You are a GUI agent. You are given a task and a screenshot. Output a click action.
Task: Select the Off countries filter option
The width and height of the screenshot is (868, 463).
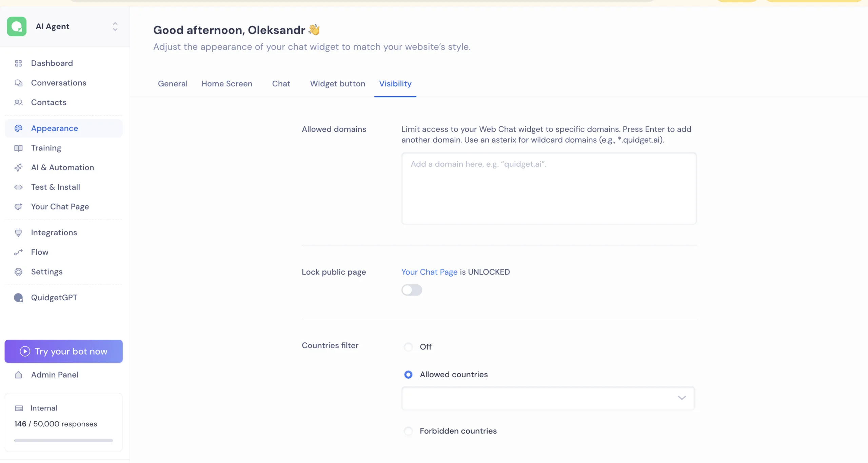coord(408,347)
